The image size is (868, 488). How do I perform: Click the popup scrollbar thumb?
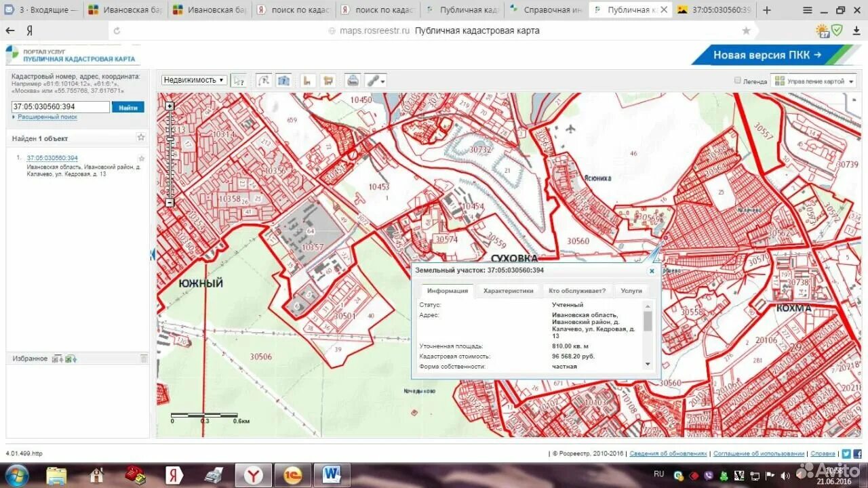648,321
